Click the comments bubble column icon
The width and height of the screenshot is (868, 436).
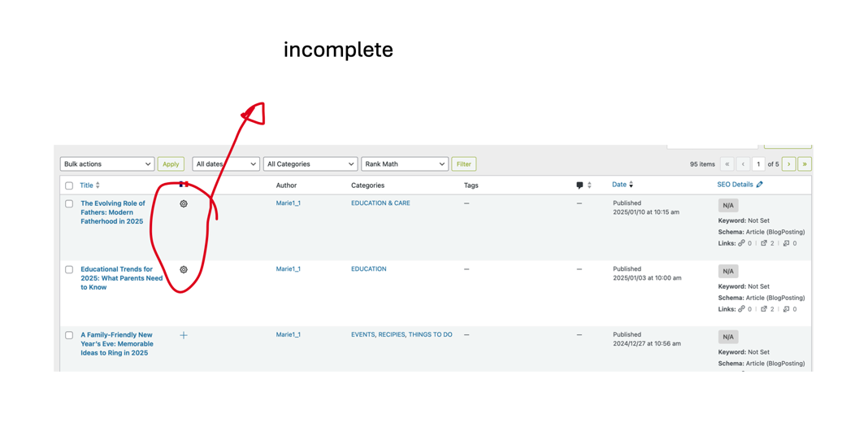point(579,185)
